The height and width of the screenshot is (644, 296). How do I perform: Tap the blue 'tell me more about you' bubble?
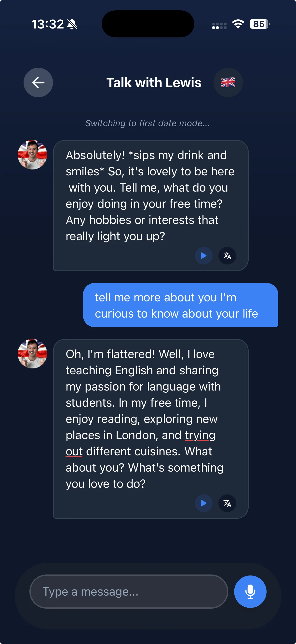coord(180,305)
